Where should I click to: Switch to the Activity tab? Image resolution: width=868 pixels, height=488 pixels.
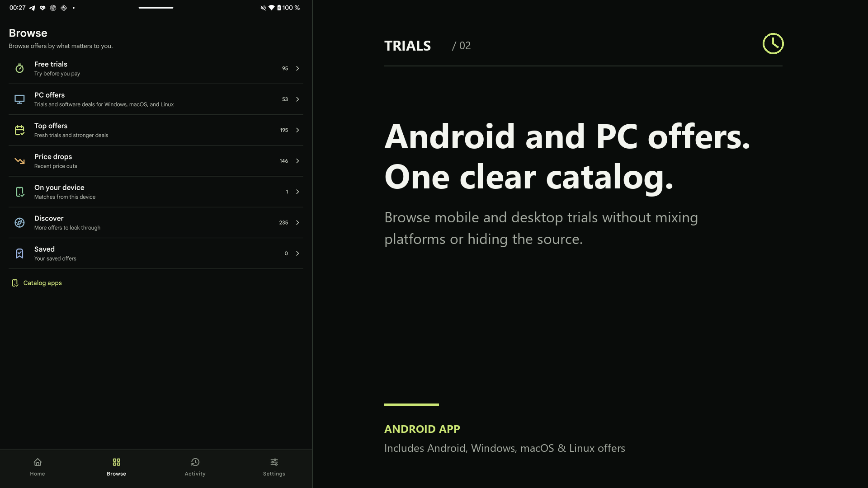click(195, 467)
